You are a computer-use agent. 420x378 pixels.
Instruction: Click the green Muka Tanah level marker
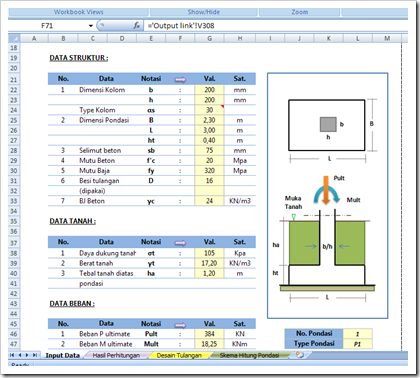(294, 217)
